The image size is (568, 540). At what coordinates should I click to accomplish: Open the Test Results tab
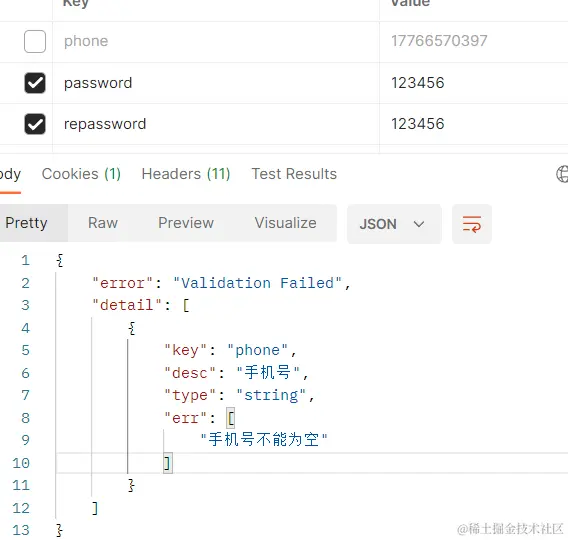pyautogui.click(x=294, y=174)
